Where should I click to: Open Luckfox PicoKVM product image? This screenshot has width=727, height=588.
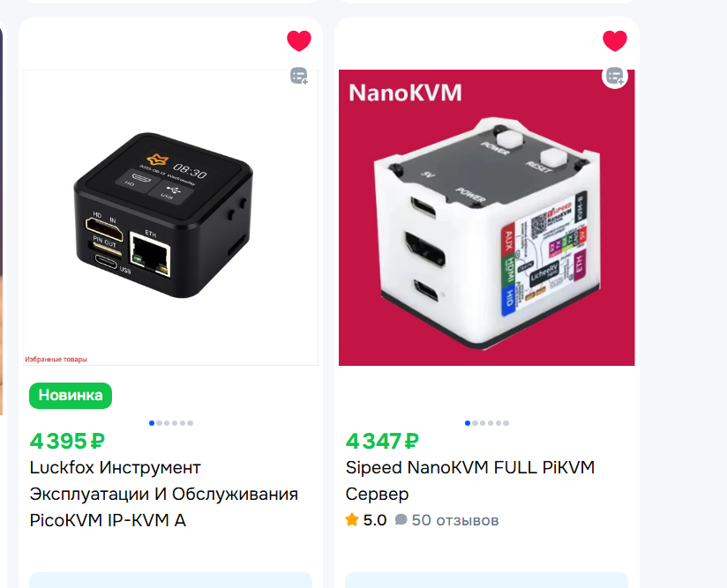[170, 218]
